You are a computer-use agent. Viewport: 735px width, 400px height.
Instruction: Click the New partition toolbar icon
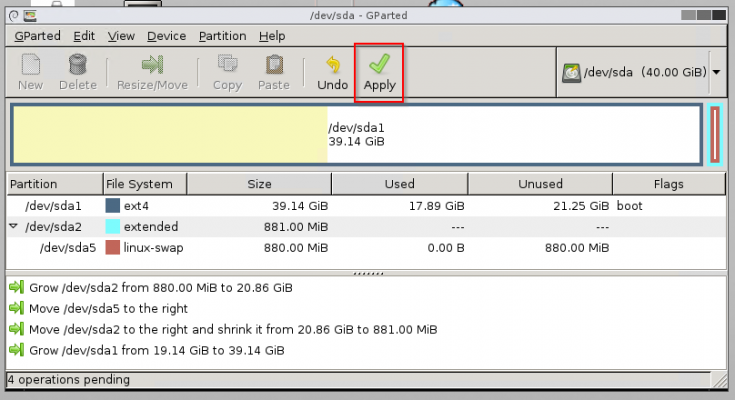pos(30,66)
